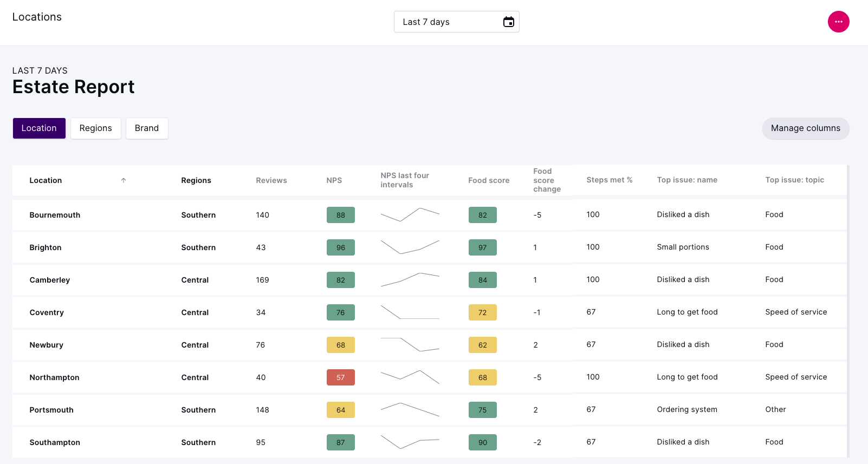Viewport: 868px width, 464px height.
Task: Click Portsmouth NPS trend sparkline
Action: point(410,410)
